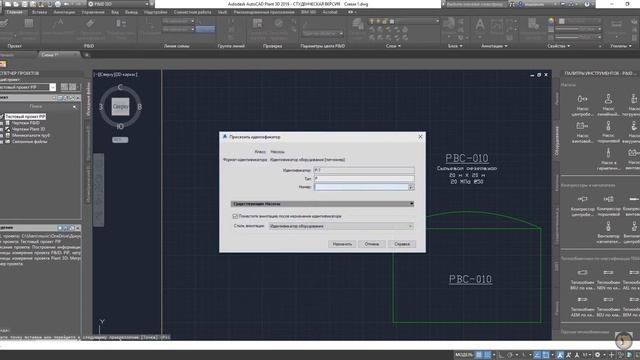Open the Вывод ribbon tab
Image resolution: width=640 pixels, height=360 pixels.
pos(131,12)
